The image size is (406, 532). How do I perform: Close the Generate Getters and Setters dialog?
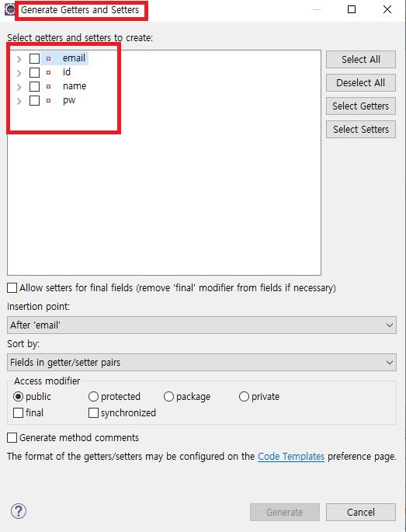click(x=387, y=9)
